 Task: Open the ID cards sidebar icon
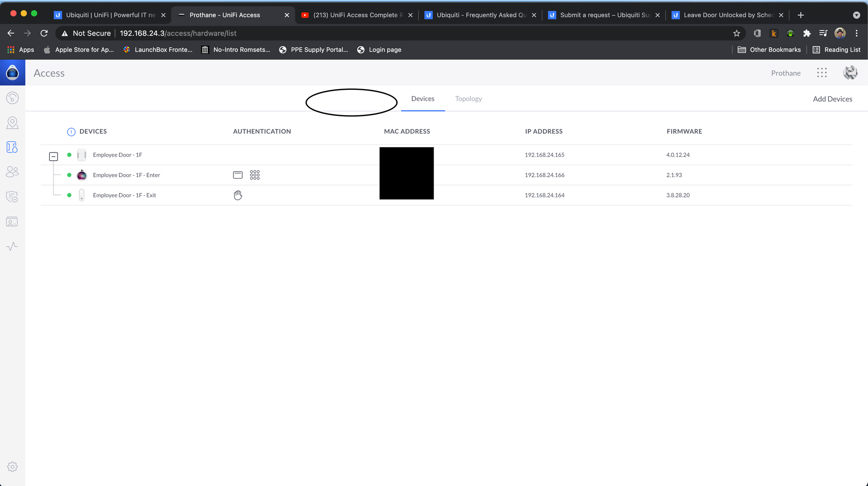(x=12, y=222)
